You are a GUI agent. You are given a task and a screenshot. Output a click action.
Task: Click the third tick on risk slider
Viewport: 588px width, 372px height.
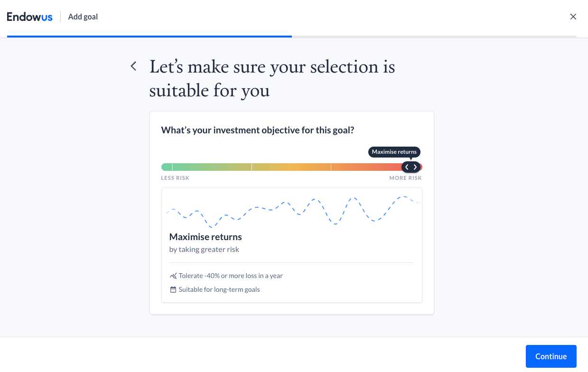331,167
